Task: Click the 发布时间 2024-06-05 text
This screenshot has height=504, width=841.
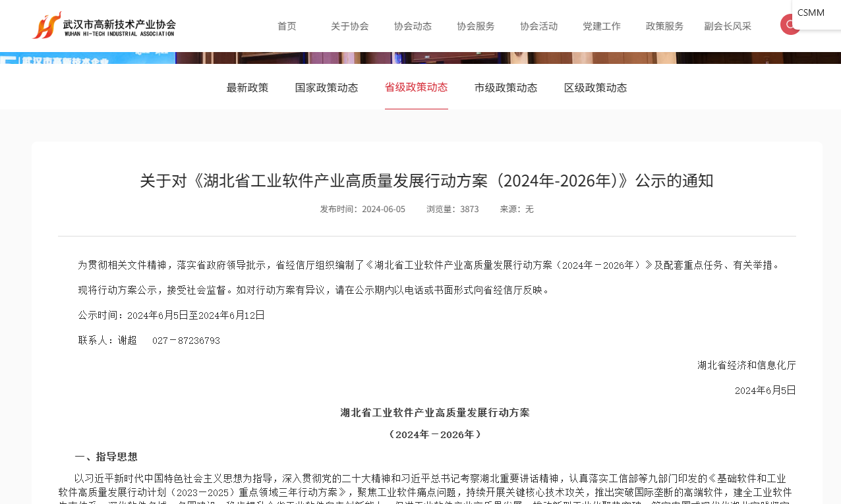Action: (x=362, y=209)
